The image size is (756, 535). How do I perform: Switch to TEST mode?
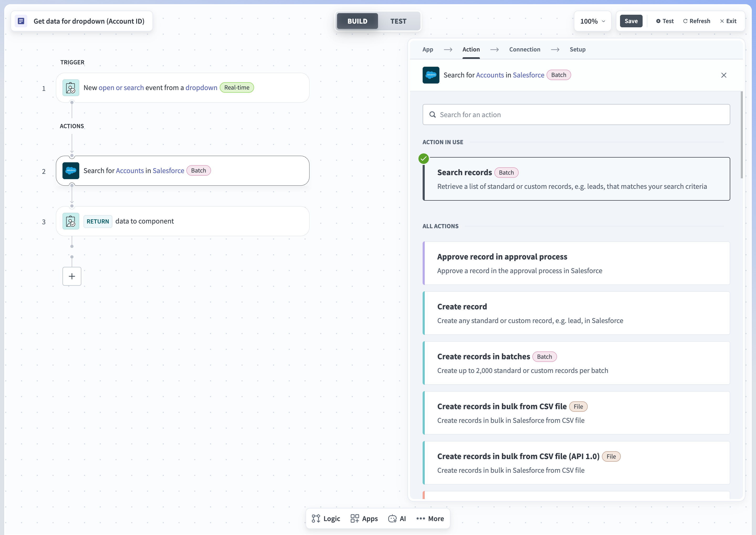pyautogui.click(x=398, y=21)
